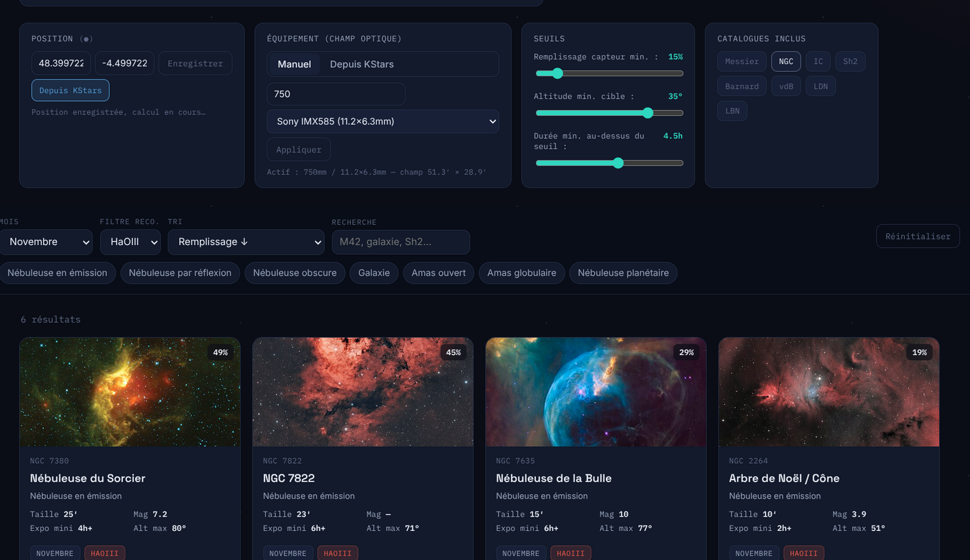Click the Appliquer equipment button
970x560 pixels.
tap(299, 149)
